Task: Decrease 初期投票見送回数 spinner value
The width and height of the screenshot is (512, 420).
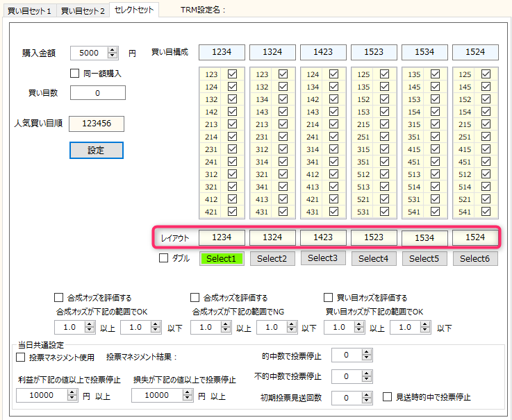Action: click(x=368, y=401)
